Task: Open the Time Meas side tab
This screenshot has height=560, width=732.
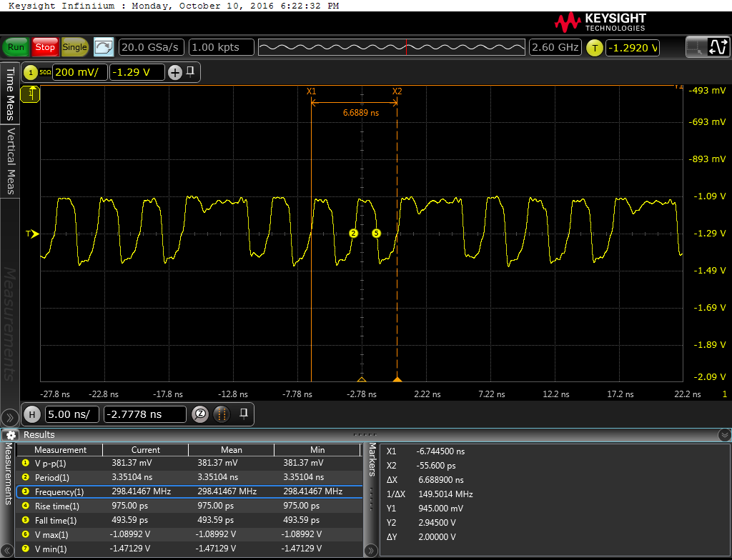Action: 10,94
